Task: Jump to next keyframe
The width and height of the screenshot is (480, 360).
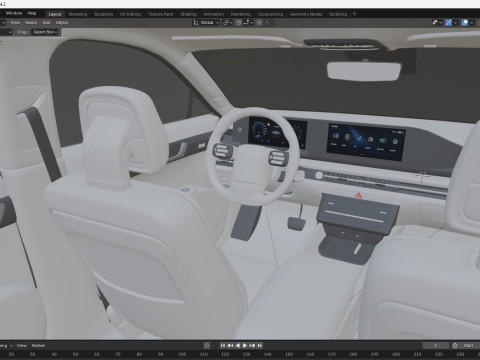Action: point(252,346)
